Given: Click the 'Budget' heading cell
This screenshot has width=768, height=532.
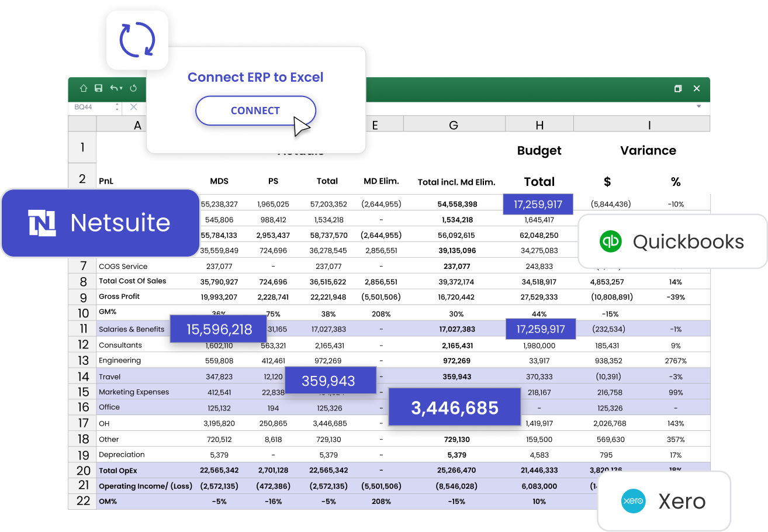Looking at the screenshot, I should 539,150.
